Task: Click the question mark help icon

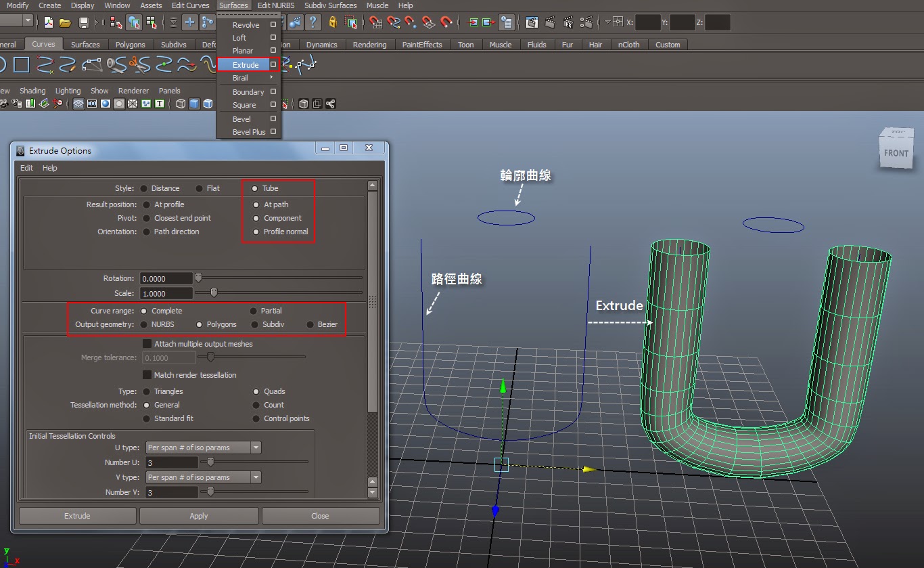Action: 313,22
